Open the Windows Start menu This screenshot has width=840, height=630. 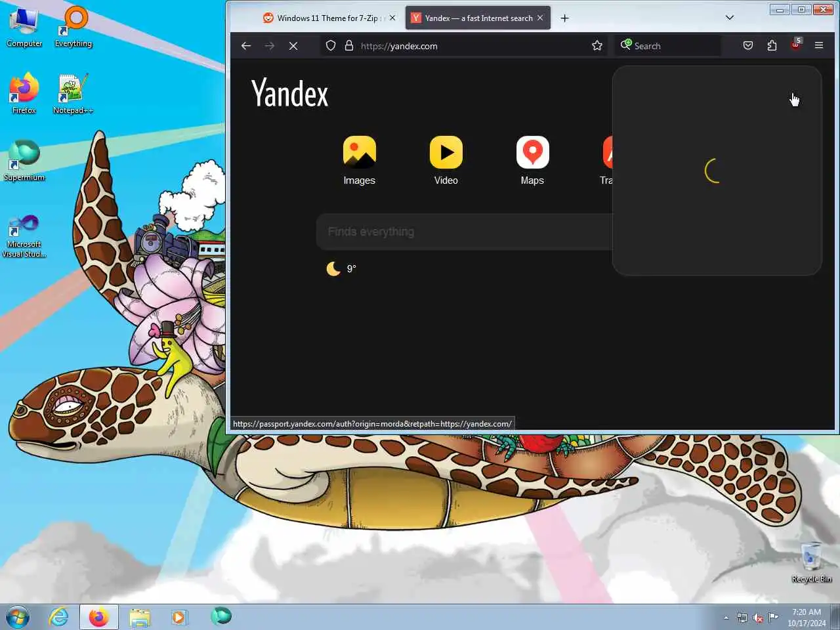coord(18,617)
